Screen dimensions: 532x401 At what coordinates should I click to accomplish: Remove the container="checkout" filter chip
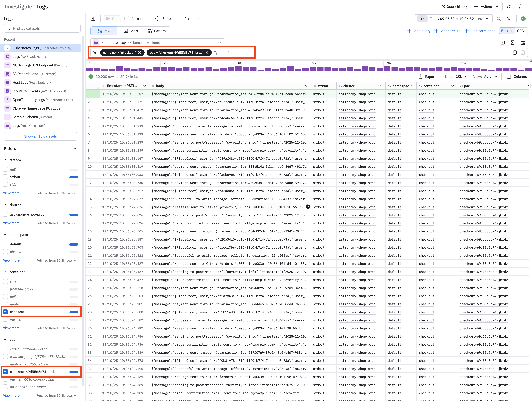coord(140,52)
